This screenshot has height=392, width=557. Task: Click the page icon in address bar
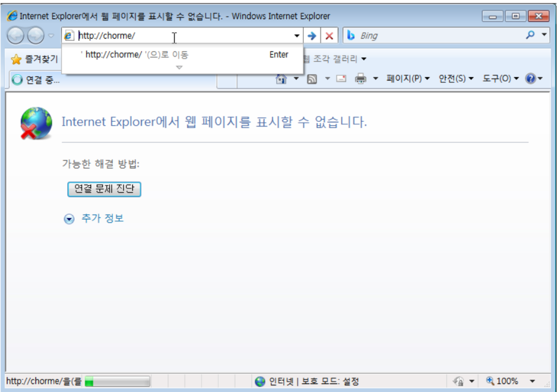coord(68,35)
